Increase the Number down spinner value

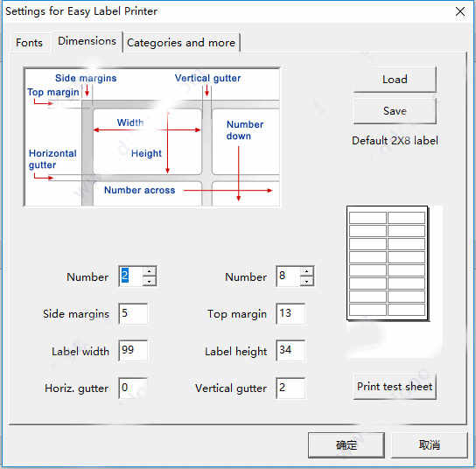click(x=306, y=271)
